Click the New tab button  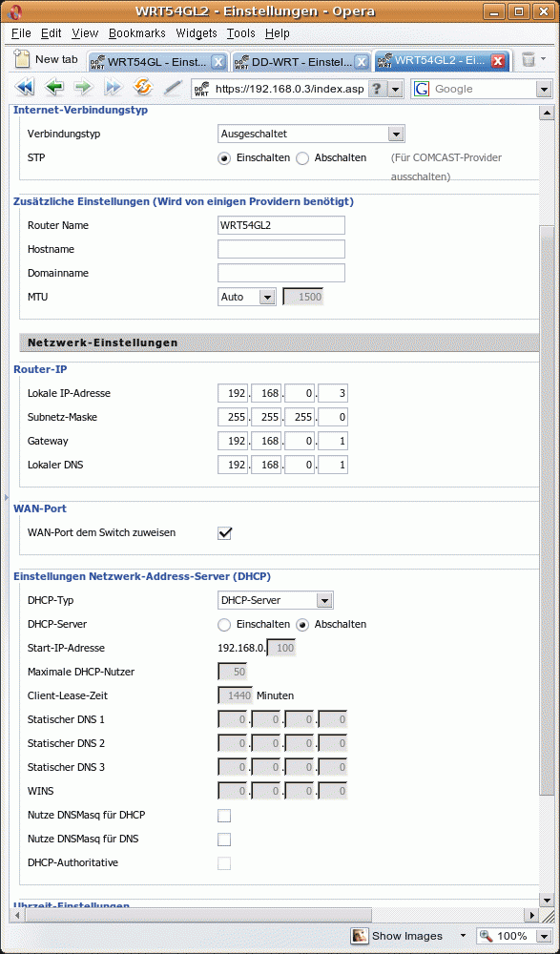(46, 59)
